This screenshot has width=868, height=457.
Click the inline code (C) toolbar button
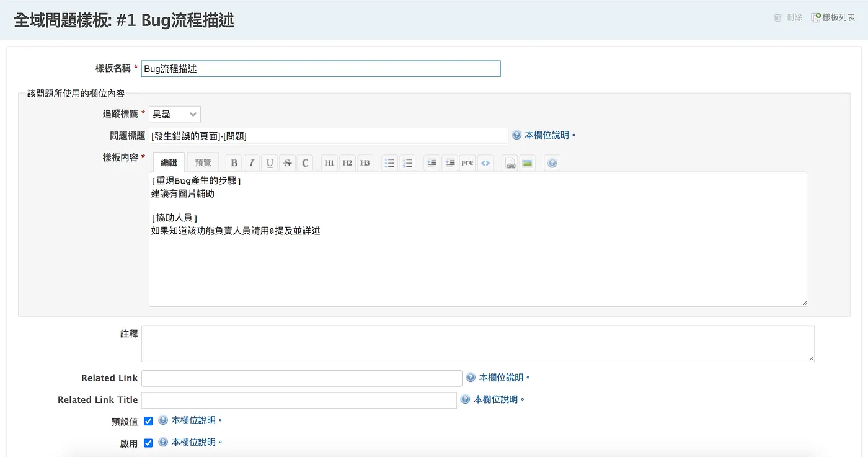coord(305,163)
